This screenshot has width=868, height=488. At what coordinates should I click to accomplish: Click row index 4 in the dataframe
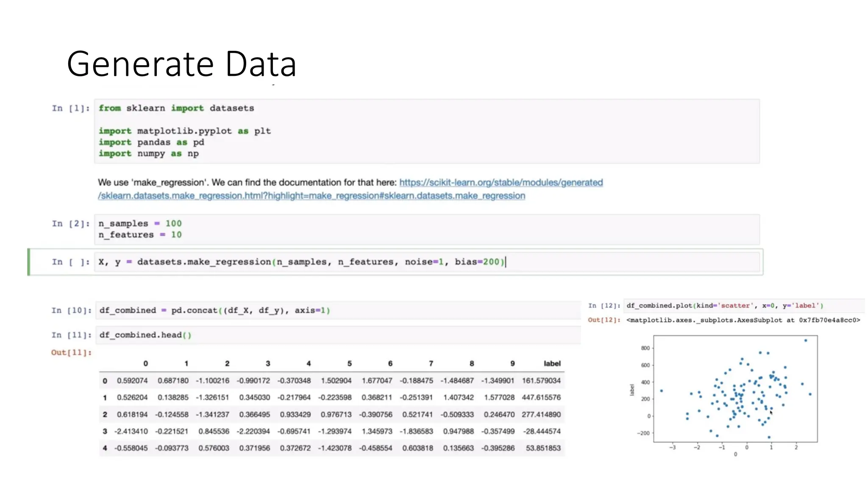click(105, 448)
